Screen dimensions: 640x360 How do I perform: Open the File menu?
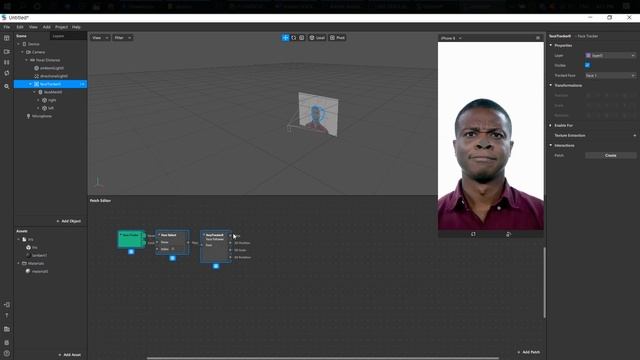(x=7, y=27)
